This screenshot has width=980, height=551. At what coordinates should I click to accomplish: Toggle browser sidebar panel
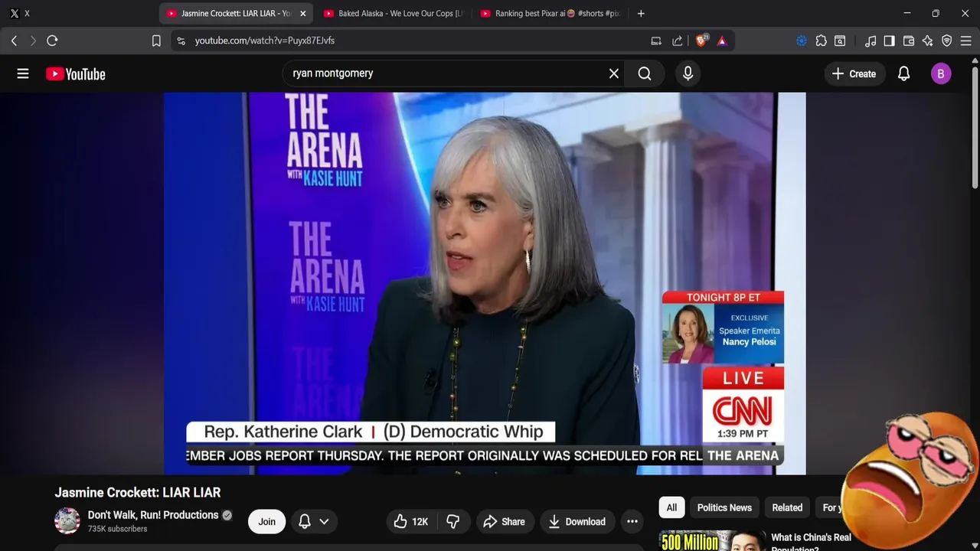(889, 41)
